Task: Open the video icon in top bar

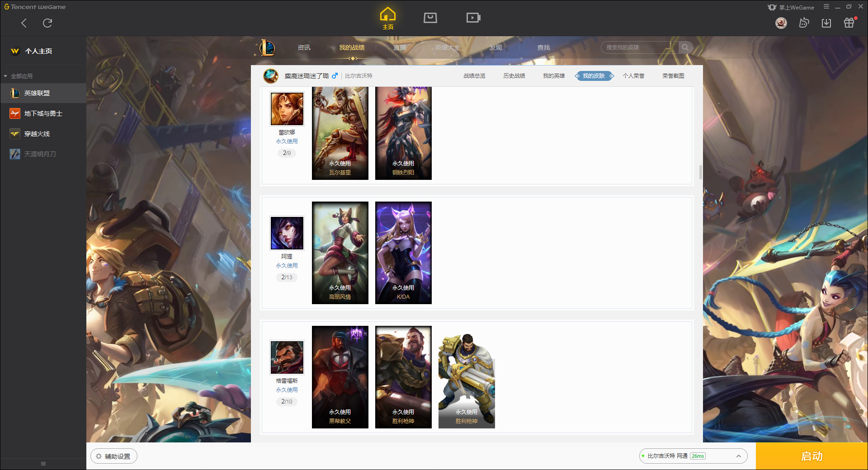Action: pyautogui.click(x=473, y=18)
